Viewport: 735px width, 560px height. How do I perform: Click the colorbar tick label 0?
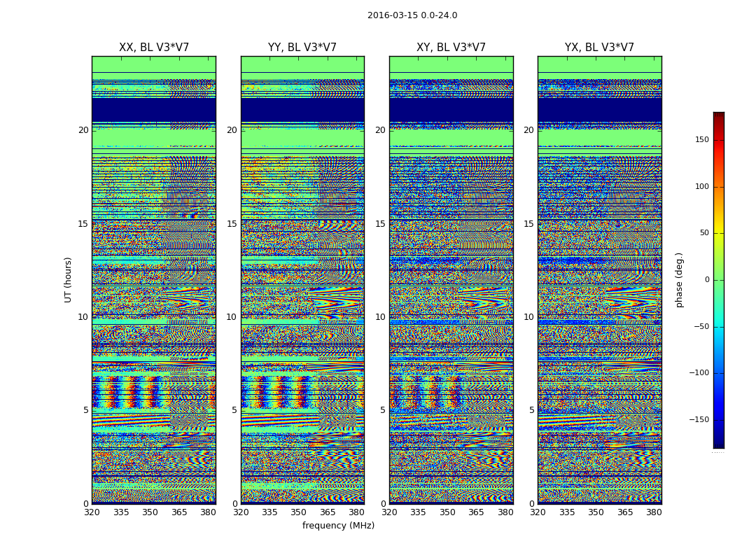tap(707, 280)
